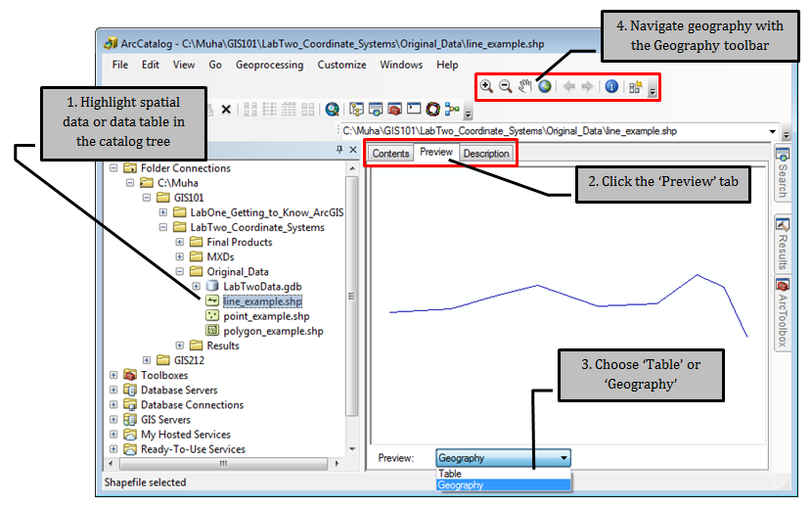This screenshot has height=508, width=812.
Task: Close the Catalog Tree panel
Action: [353, 150]
